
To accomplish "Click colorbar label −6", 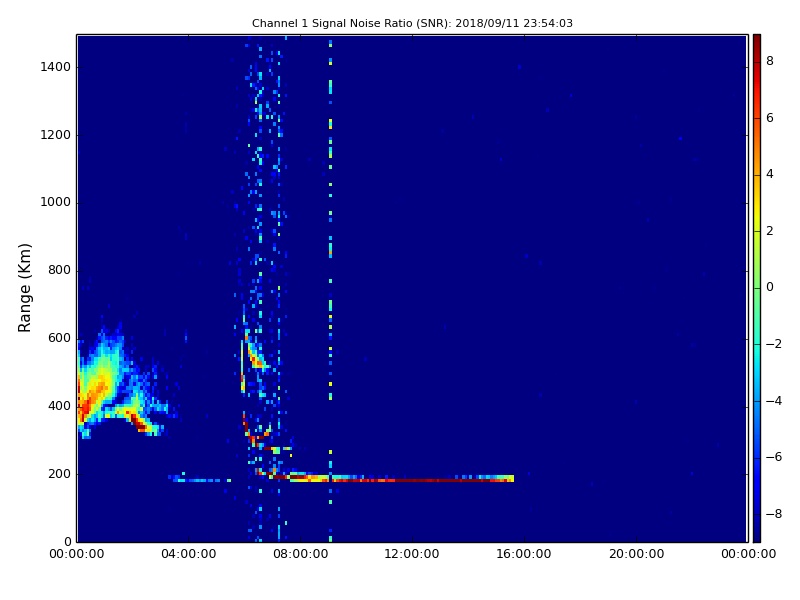I will click(774, 458).
